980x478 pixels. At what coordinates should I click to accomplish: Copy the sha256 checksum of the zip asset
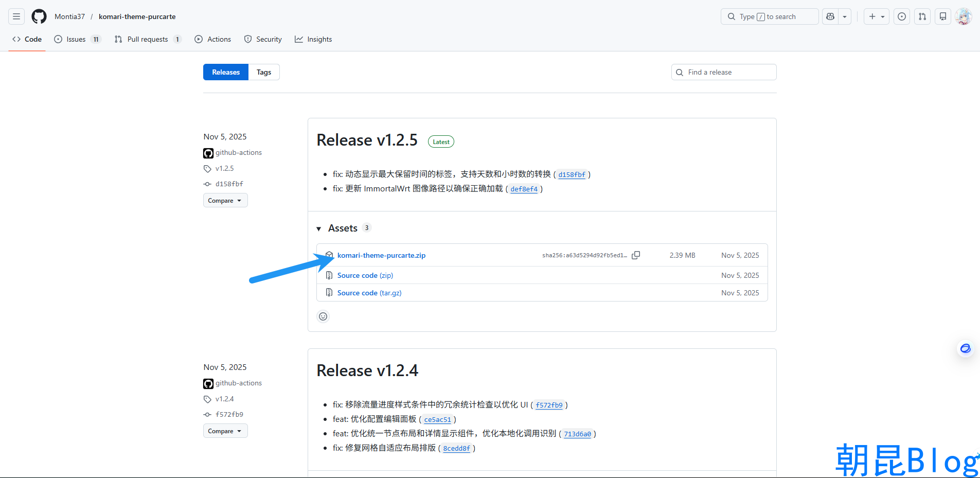pyautogui.click(x=636, y=255)
